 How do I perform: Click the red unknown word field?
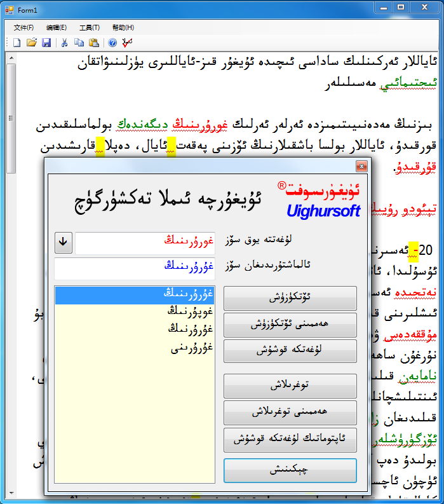coord(145,243)
